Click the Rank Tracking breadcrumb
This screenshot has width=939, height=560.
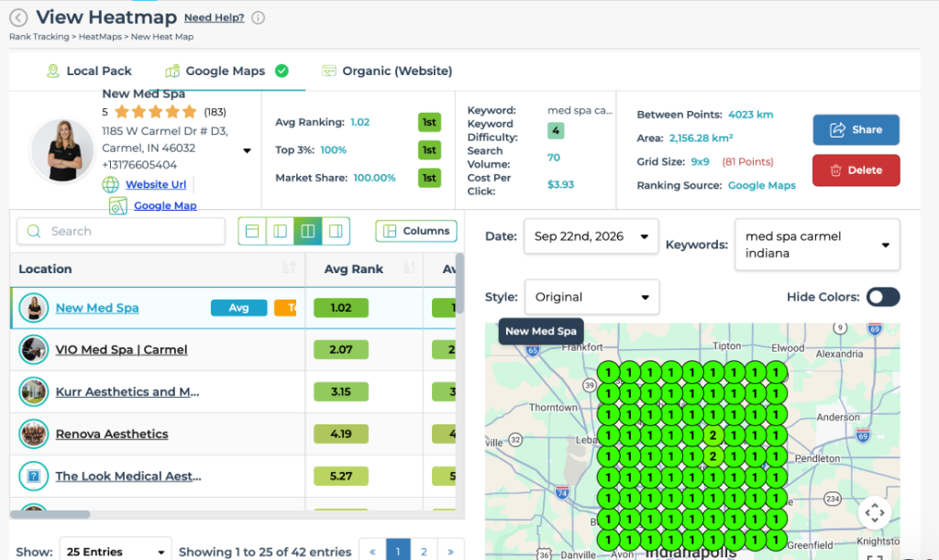(x=39, y=37)
